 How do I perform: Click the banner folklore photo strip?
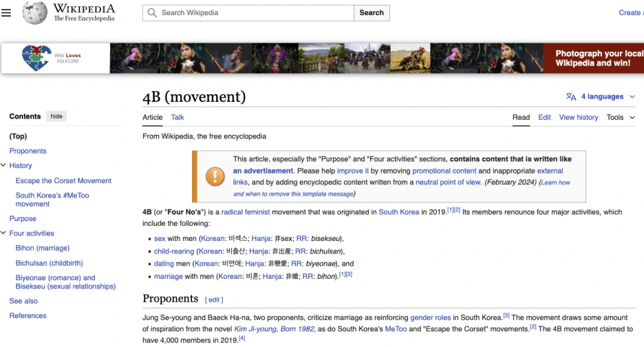click(326, 58)
